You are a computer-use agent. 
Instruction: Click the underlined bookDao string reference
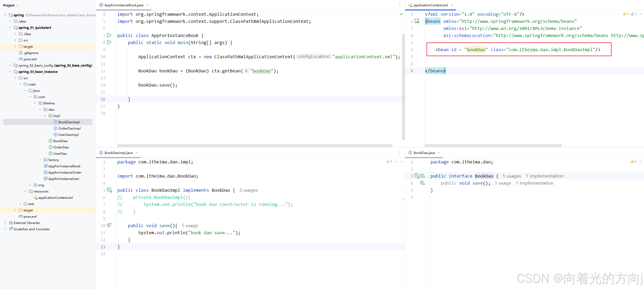[x=261, y=71]
